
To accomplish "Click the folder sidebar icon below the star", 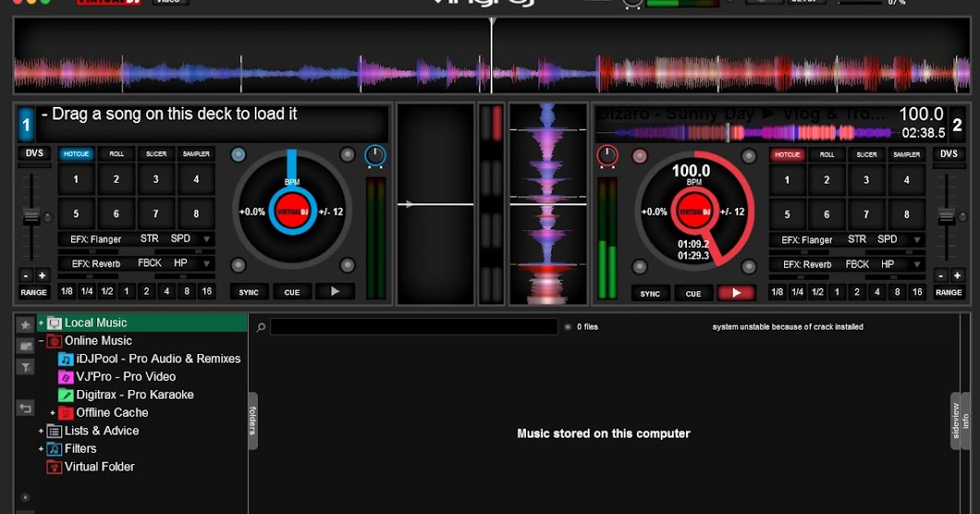I will tap(25, 347).
